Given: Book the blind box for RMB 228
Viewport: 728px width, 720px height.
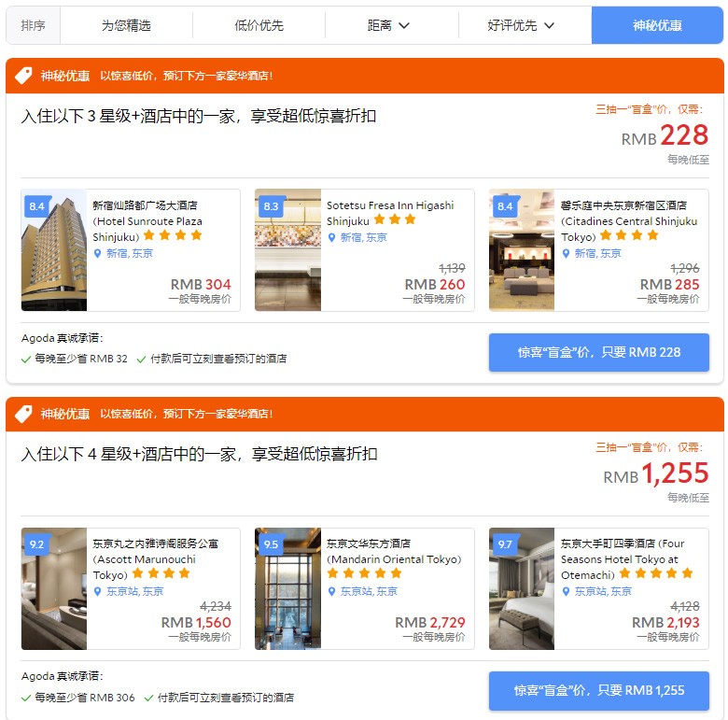Looking at the screenshot, I should [x=599, y=353].
